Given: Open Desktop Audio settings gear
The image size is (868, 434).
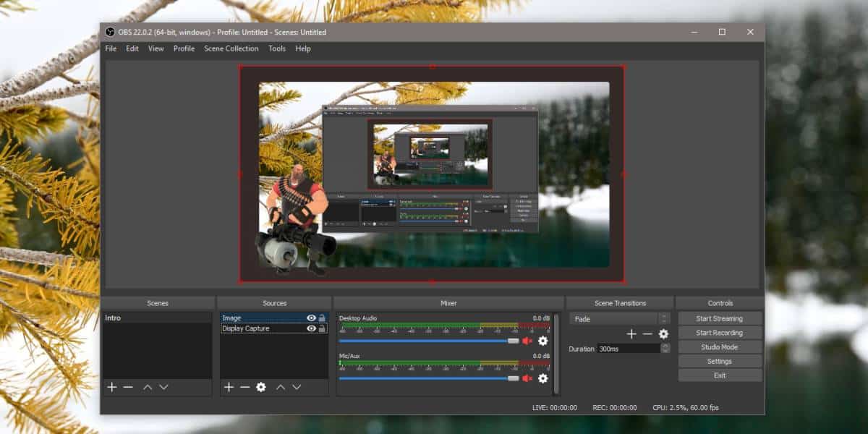Looking at the screenshot, I should (542, 341).
